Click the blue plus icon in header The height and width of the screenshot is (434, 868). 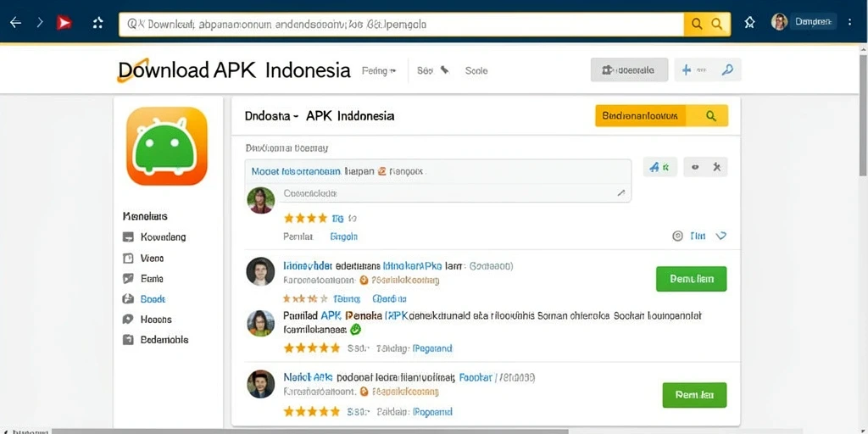687,70
